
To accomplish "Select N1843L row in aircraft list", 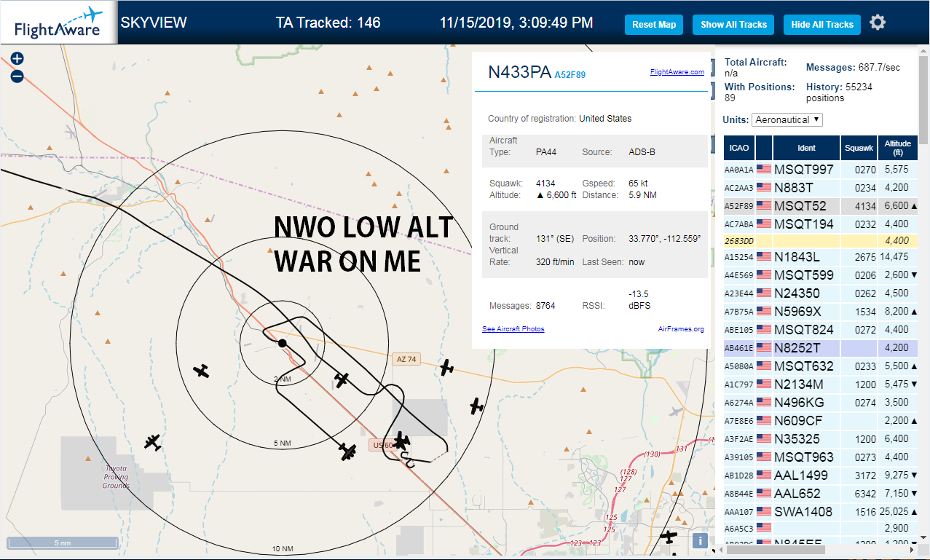I will click(821, 257).
